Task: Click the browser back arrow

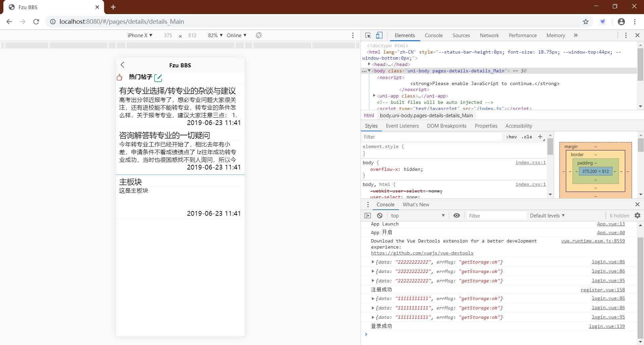Action: click(9, 21)
